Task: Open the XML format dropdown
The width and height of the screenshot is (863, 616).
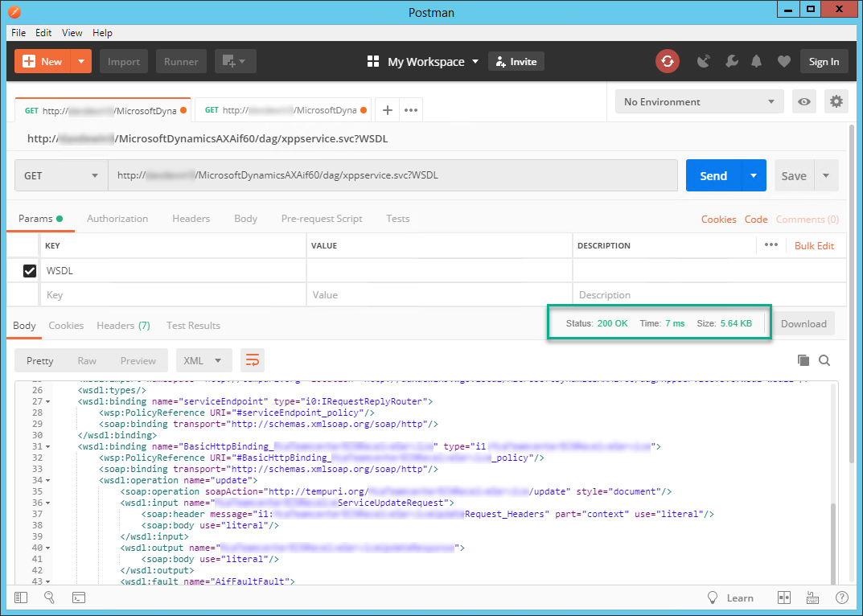Action: coord(203,360)
